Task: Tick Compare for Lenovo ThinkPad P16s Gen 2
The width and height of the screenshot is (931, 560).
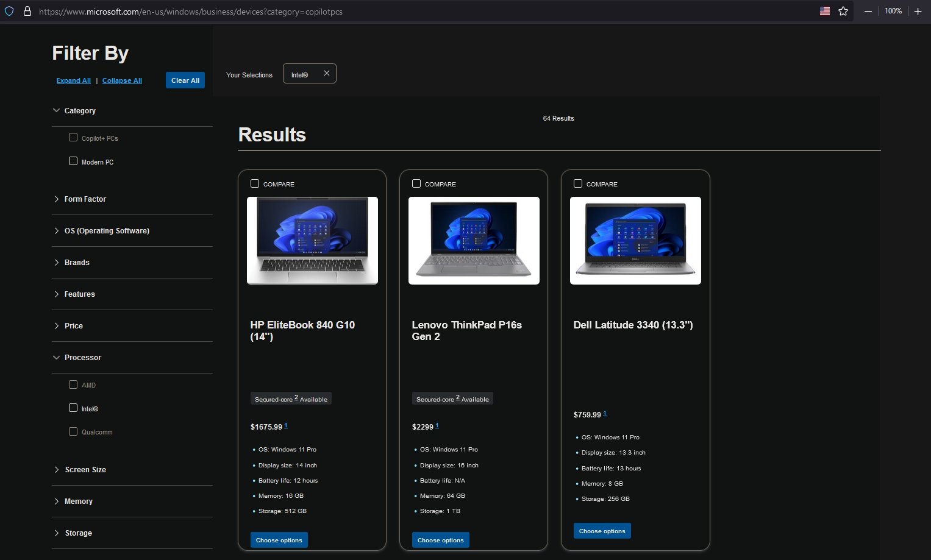Action: point(416,183)
